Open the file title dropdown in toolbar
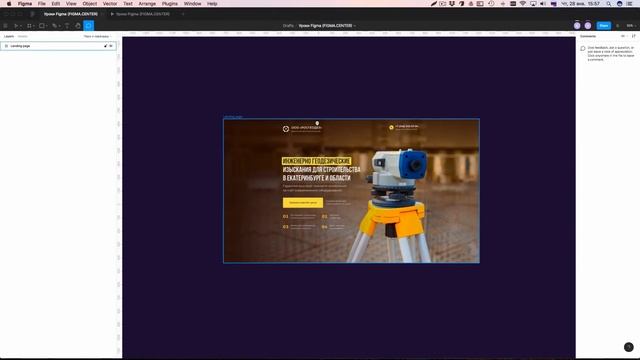The width and height of the screenshot is (640, 360). click(x=355, y=26)
